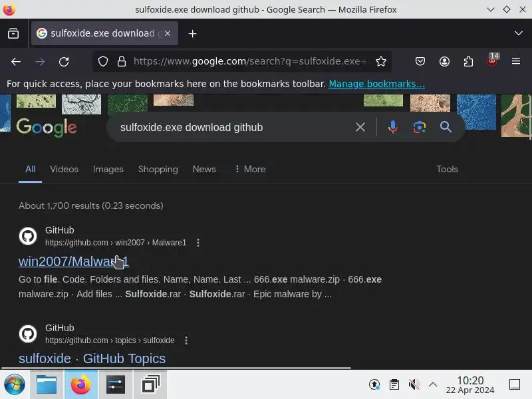
Task: Open Manage bookmarks link
Action: pyautogui.click(x=376, y=84)
